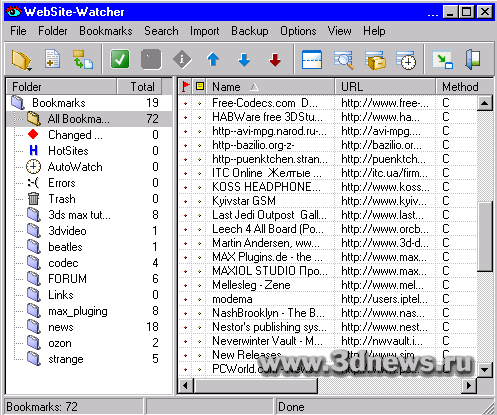Open the folder toolbar icon with dropdown arrow

[x=22, y=60]
